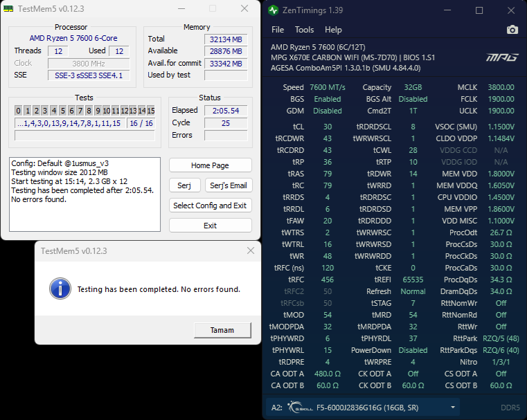The image size is (527, 420).
Task: Click the Cycle field showing 25
Action: (226, 123)
